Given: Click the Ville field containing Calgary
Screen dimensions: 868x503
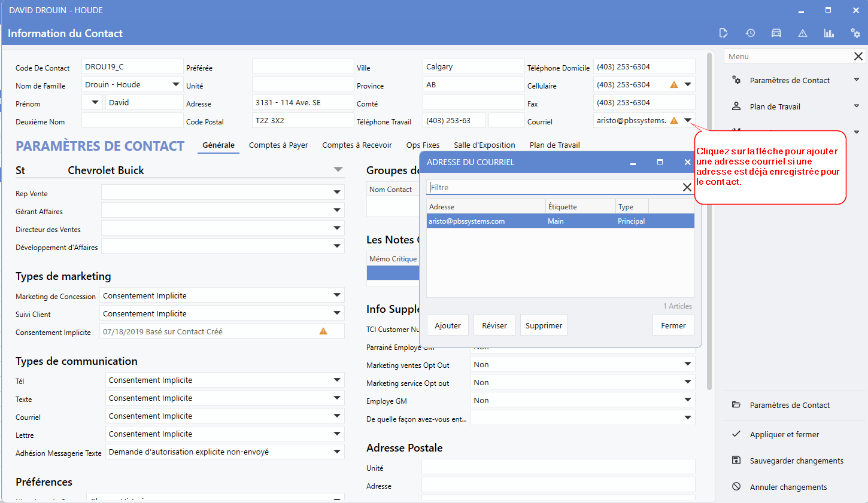Looking at the screenshot, I should (473, 66).
